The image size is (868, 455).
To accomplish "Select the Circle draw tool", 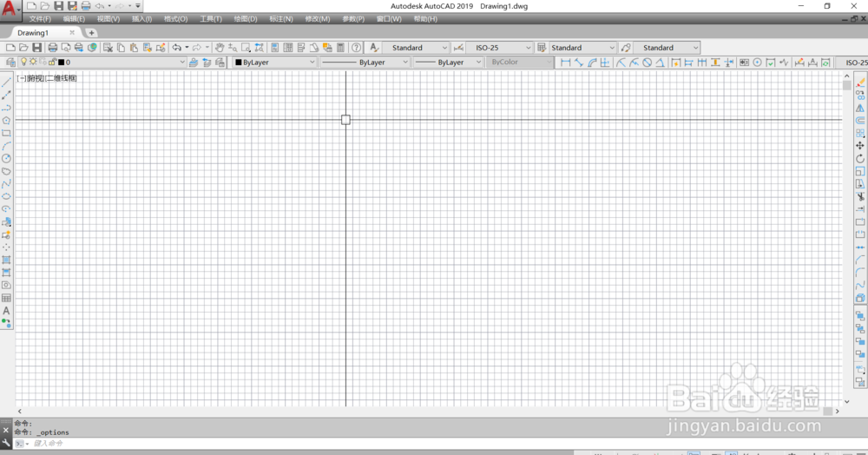I will 6,158.
